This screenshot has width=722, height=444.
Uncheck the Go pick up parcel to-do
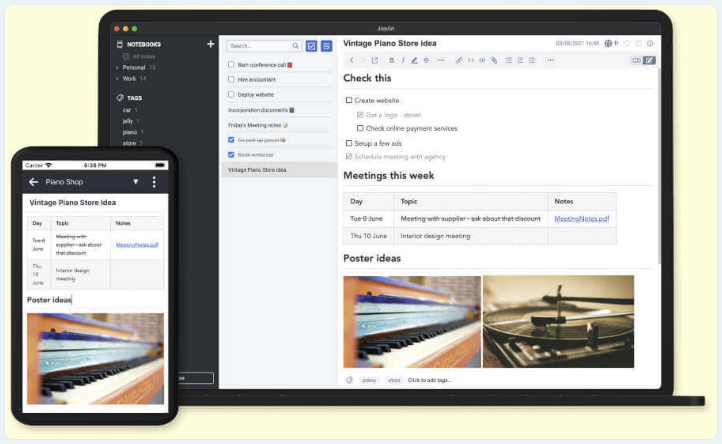coord(231,140)
